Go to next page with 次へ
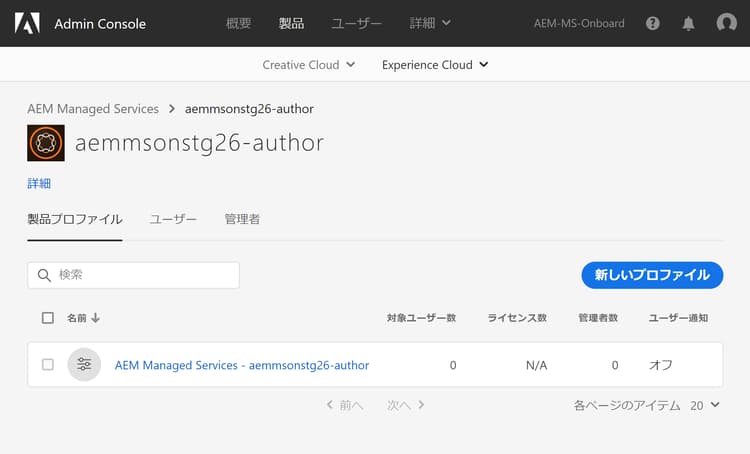 coord(406,405)
